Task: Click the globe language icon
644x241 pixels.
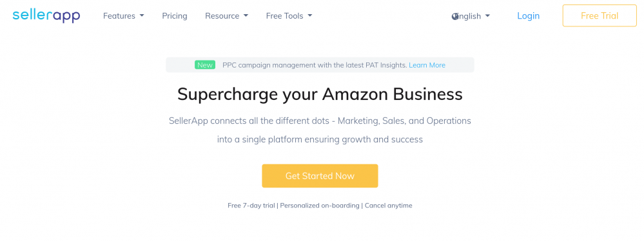Action: tap(454, 16)
